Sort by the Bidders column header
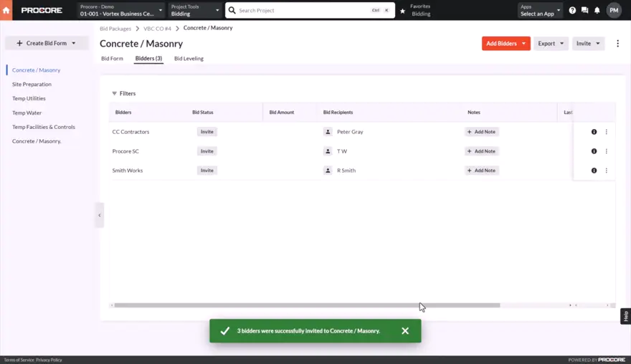This screenshot has height=364, width=631. click(x=123, y=112)
